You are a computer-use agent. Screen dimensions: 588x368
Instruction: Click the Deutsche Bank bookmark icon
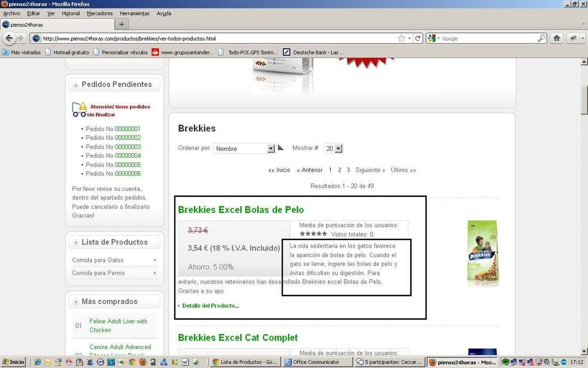click(287, 52)
